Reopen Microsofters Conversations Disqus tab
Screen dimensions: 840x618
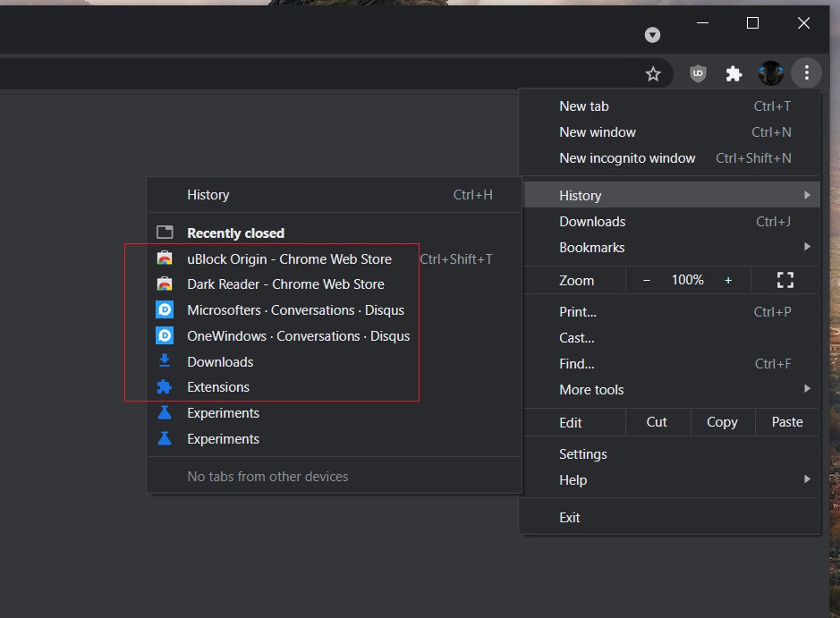pos(295,310)
